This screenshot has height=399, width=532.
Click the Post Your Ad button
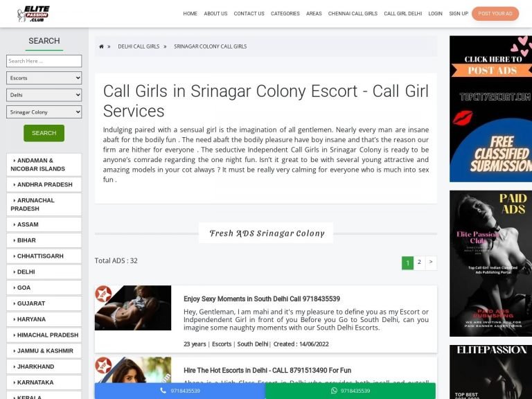coord(495,14)
